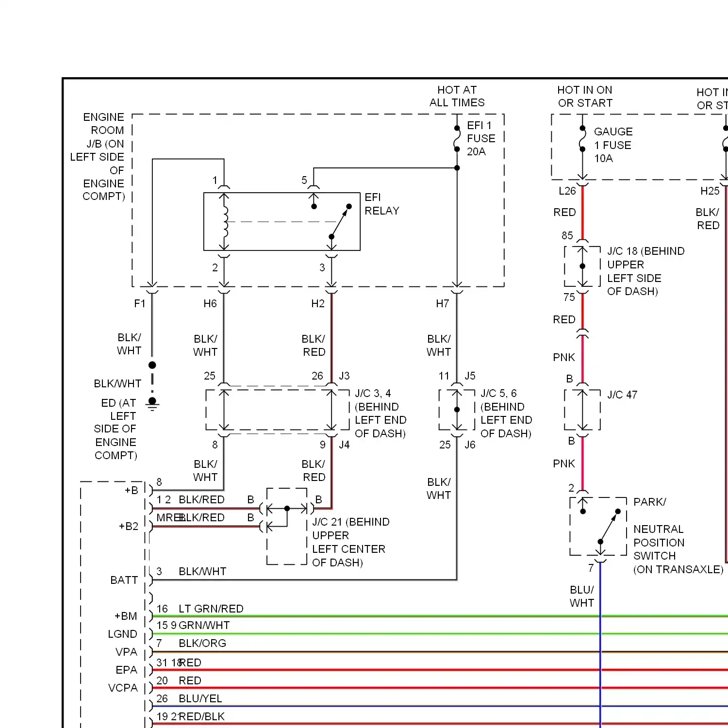
Task: Click connector label H2
Action: (318, 303)
